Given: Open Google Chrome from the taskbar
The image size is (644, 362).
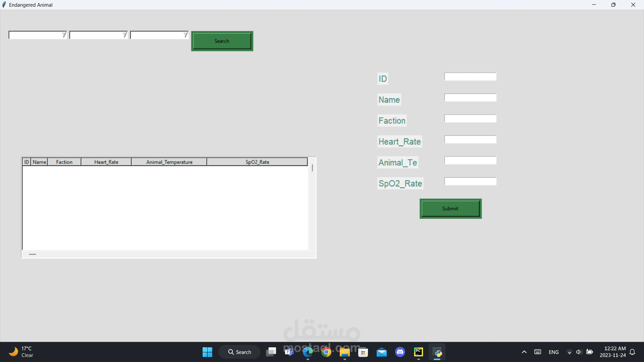Looking at the screenshot, I should tap(326, 352).
